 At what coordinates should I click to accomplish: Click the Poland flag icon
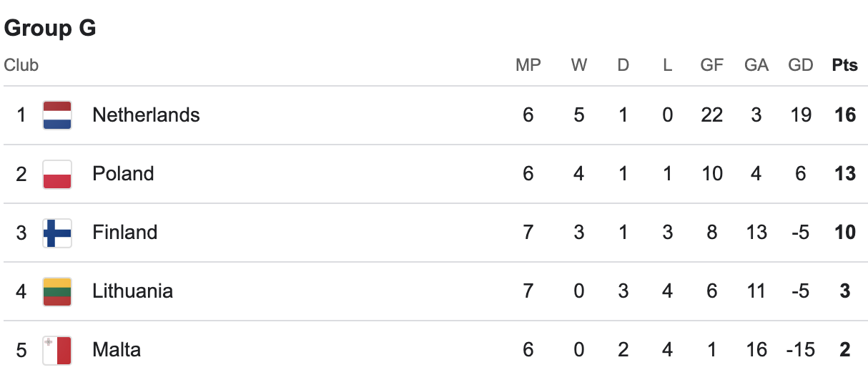57,174
